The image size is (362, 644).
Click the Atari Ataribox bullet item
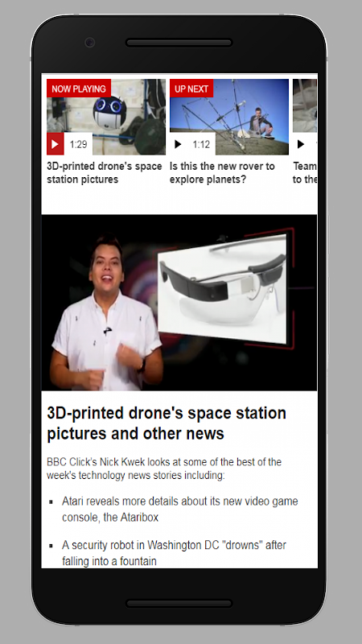[x=179, y=510]
